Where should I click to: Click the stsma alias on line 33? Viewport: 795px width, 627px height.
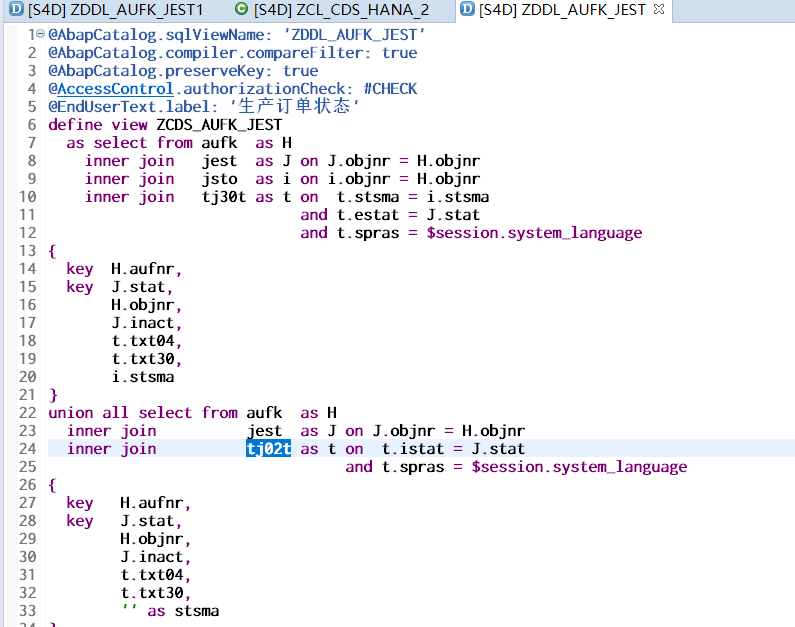(197, 611)
